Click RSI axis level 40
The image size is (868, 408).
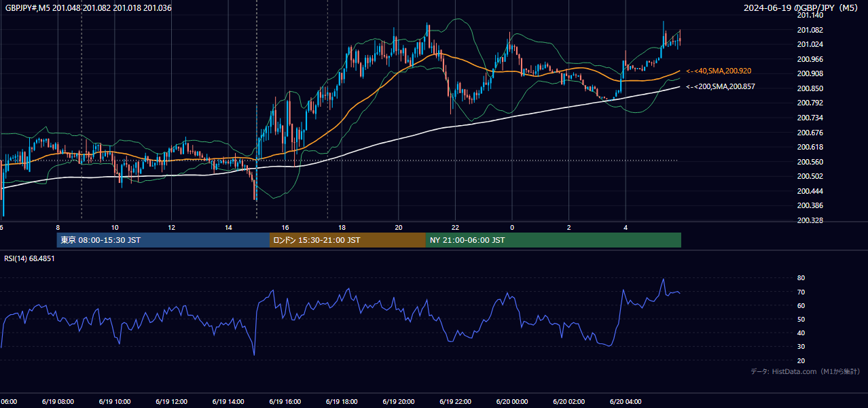[x=801, y=333]
